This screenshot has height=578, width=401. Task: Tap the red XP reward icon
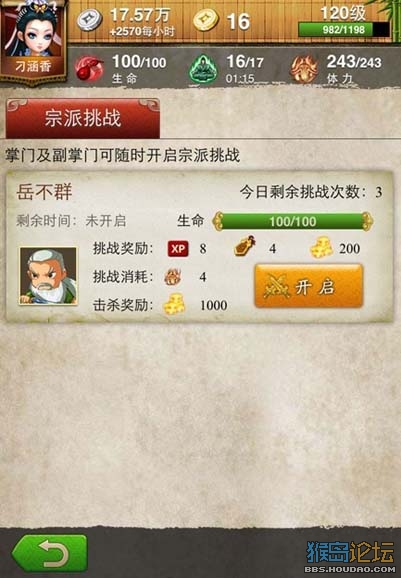pos(178,248)
